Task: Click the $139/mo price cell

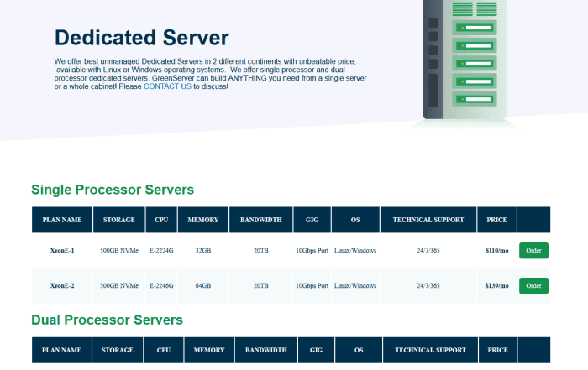Action: click(496, 285)
